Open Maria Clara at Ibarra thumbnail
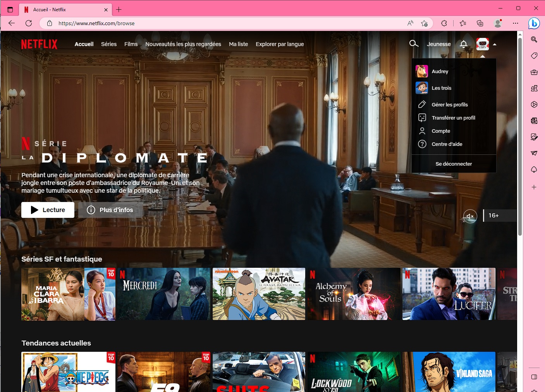Screen dimensions: 545x392 point(68,294)
